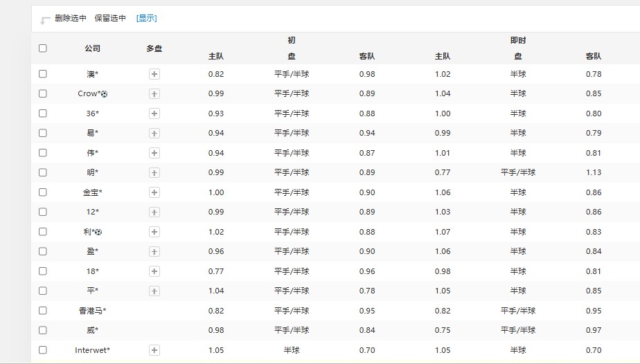The width and height of the screenshot is (640, 364).
Task: Click the plus icon in the 澳* row
Action: (x=154, y=74)
